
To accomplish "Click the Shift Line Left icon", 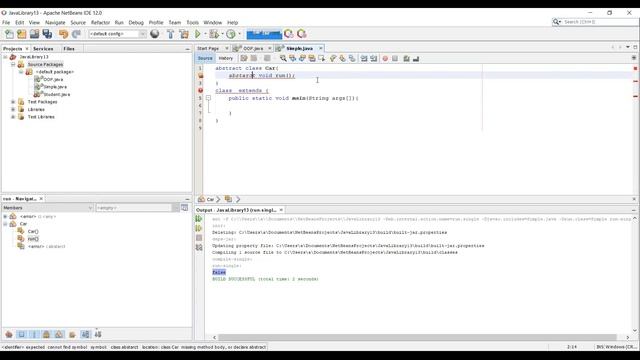I will pyautogui.click(x=364, y=58).
